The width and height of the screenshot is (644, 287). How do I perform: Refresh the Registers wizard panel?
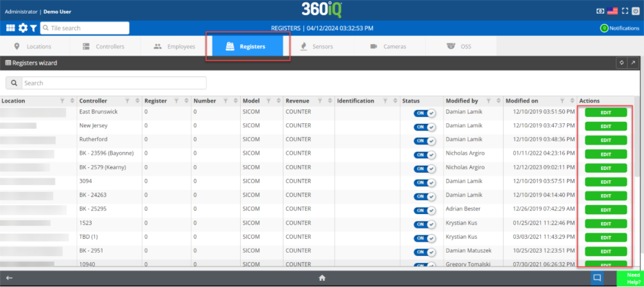click(x=622, y=63)
